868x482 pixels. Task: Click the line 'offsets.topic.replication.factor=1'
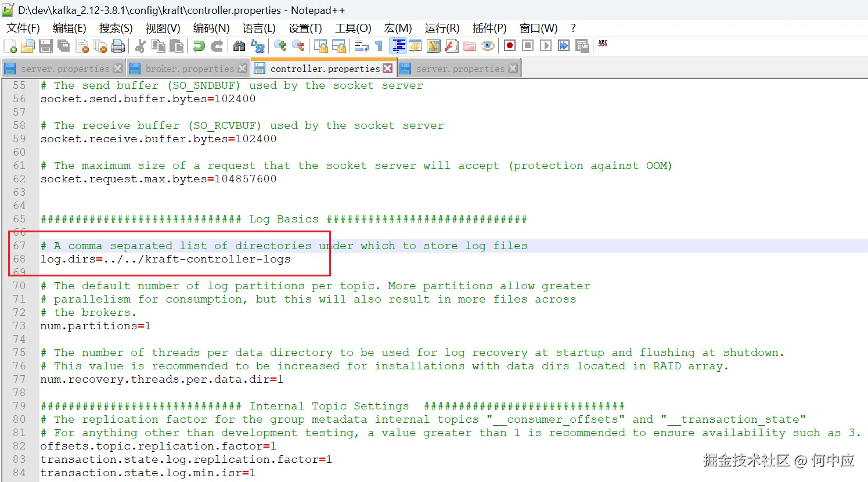(159, 446)
